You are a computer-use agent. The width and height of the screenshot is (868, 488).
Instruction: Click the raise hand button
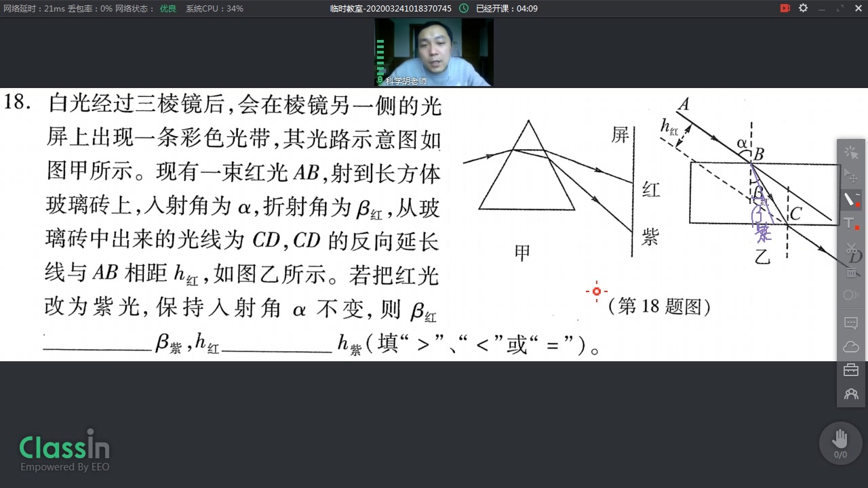pos(840,442)
